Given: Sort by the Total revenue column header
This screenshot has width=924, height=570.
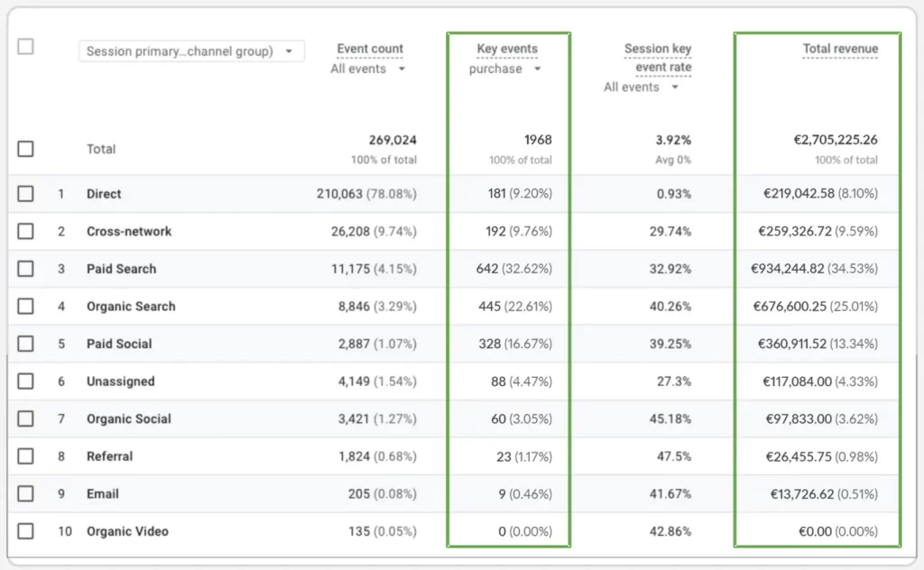Looking at the screenshot, I should click(841, 48).
